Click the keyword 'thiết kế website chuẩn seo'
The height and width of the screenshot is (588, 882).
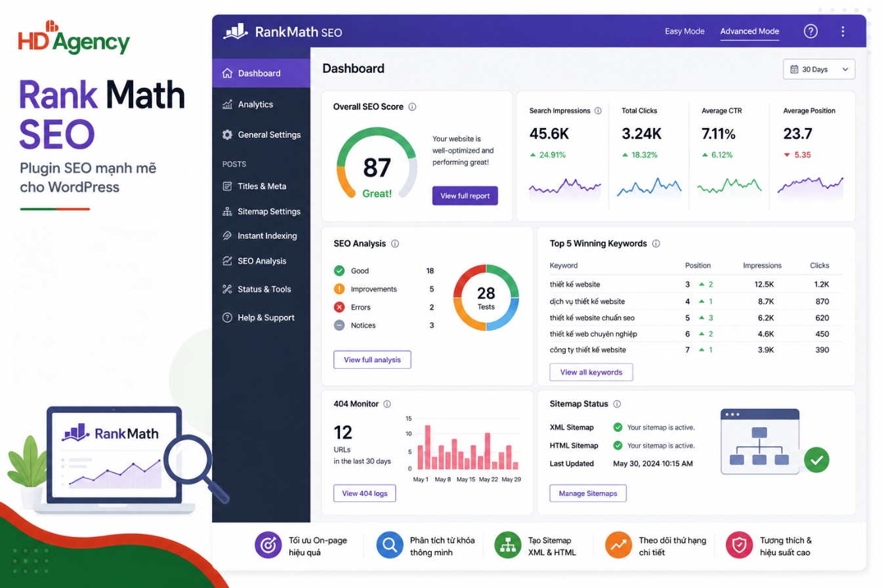[x=592, y=318]
